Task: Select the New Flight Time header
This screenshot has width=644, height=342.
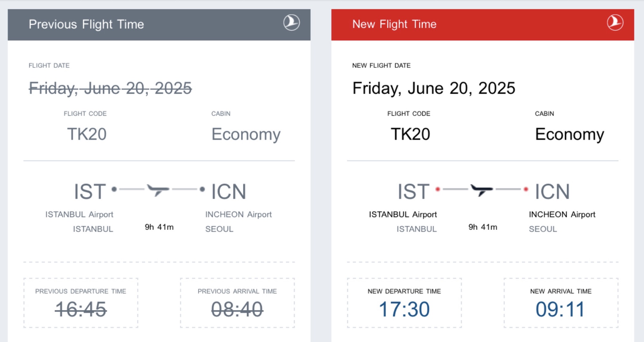Action: 394,24
